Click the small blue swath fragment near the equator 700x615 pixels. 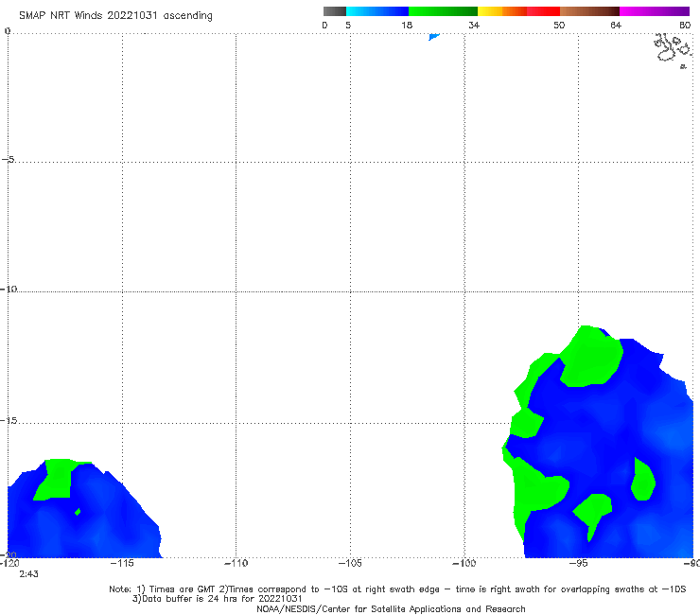(434, 37)
